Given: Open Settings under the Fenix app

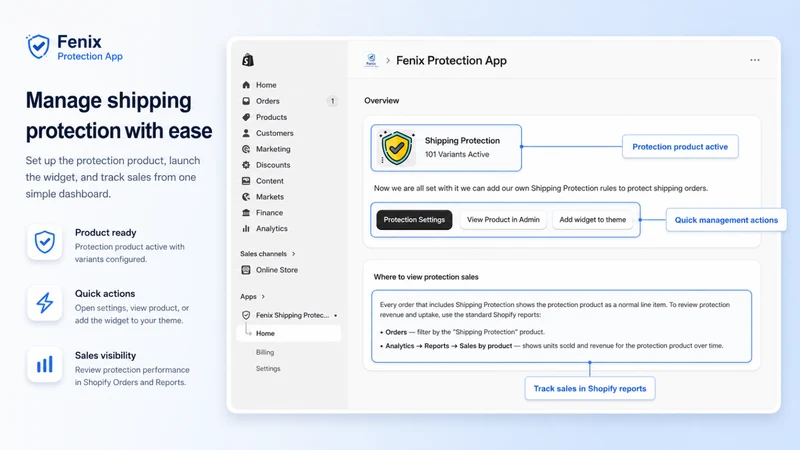Looking at the screenshot, I should (268, 368).
